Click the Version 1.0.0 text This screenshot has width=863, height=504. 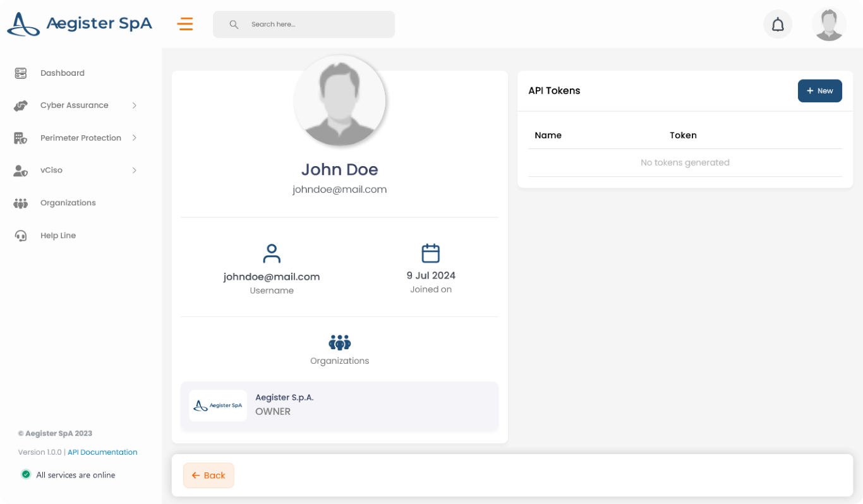tap(40, 452)
